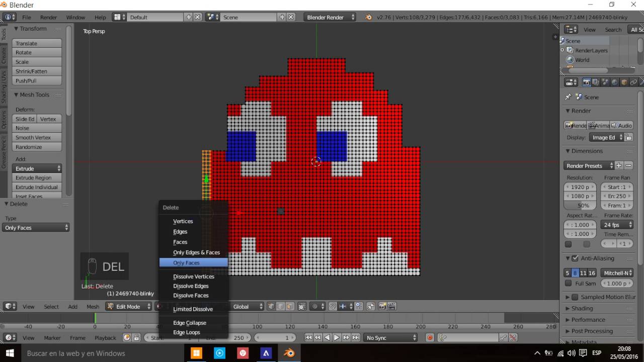Toggle the timeline preview range clock icon
Viewport: 644px width, 362px height.
(x=127, y=338)
